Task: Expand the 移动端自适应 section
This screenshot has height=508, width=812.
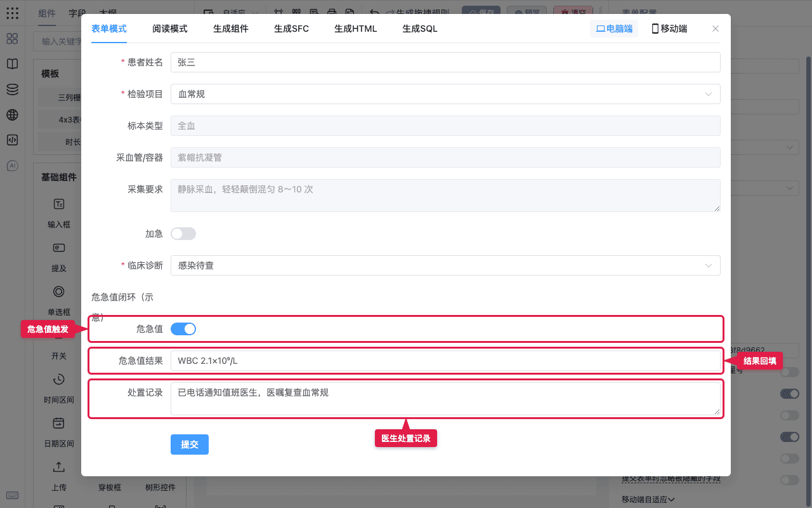Action: click(648, 500)
